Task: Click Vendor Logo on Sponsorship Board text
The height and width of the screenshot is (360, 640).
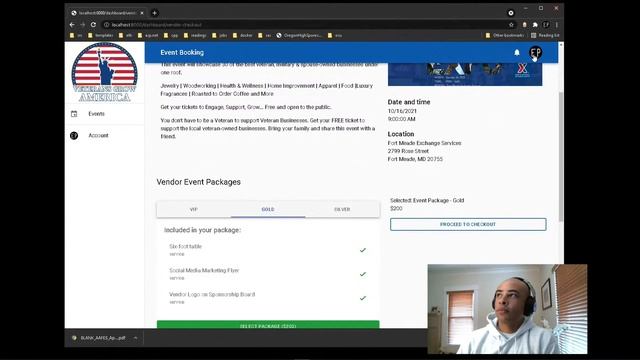Action: tap(212, 294)
